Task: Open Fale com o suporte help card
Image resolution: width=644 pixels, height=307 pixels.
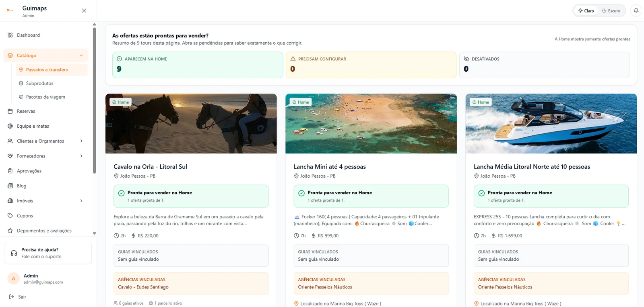Action: point(48,253)
